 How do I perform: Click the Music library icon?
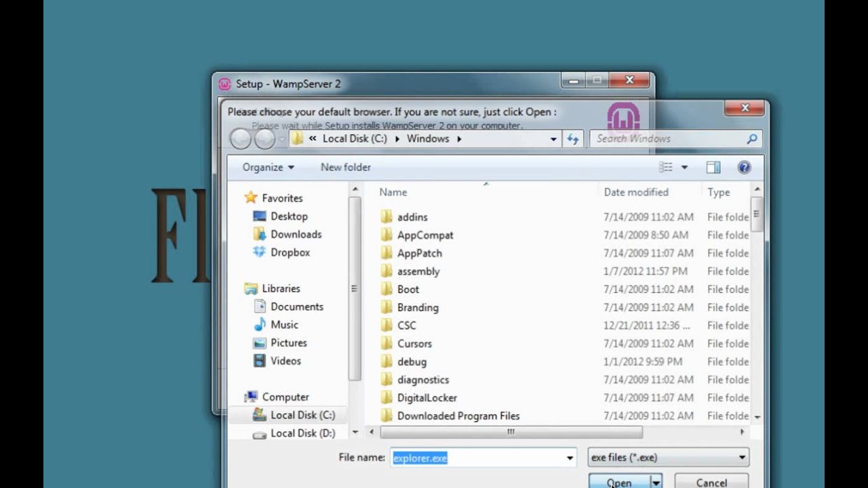(259, 325)
